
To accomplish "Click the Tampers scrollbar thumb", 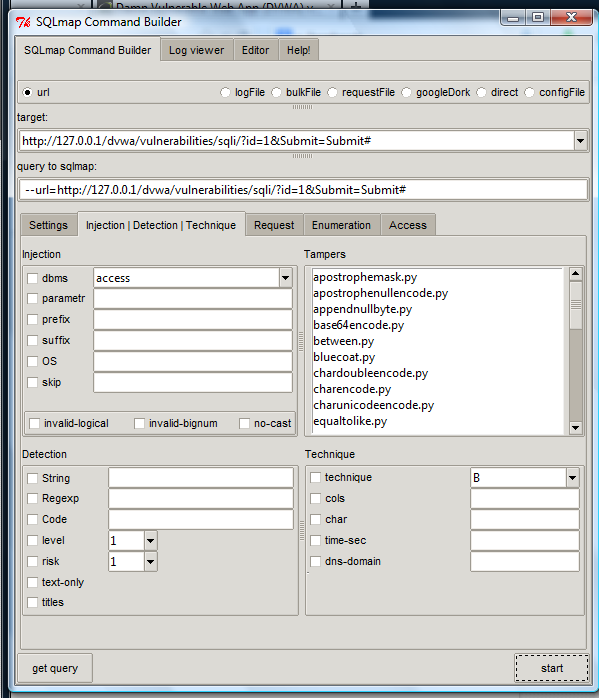I will (575, 305).
